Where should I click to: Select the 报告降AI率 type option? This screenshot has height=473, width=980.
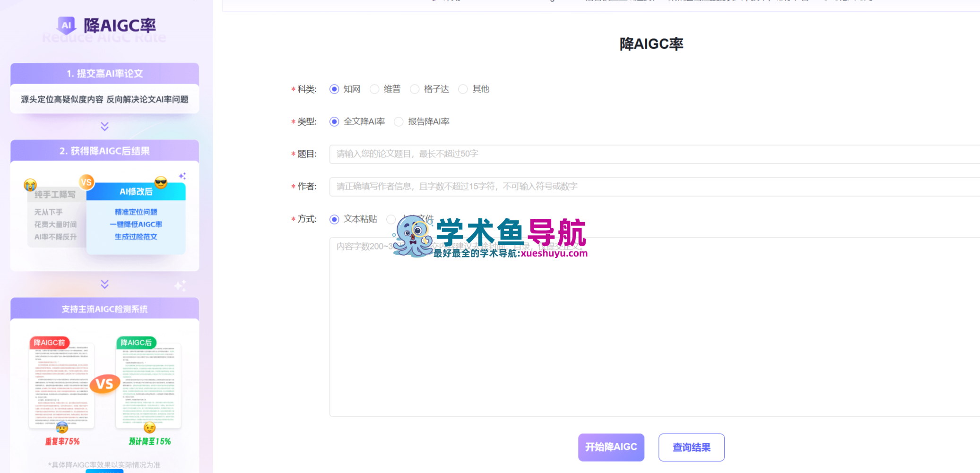click(399, 121)
